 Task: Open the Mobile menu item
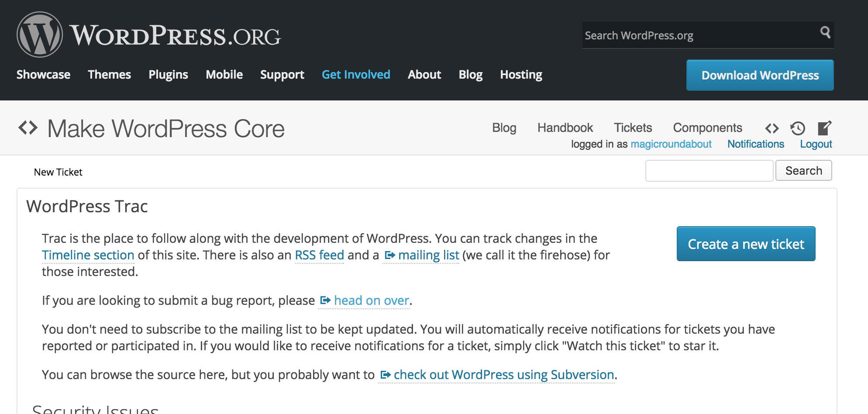coord(224,75)
